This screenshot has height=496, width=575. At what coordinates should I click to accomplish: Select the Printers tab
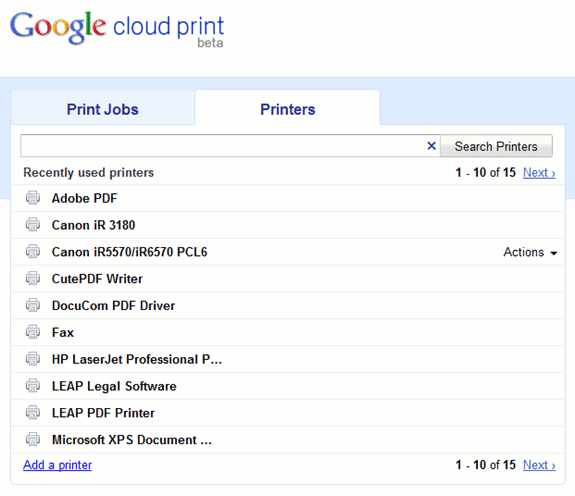[288, 109]
